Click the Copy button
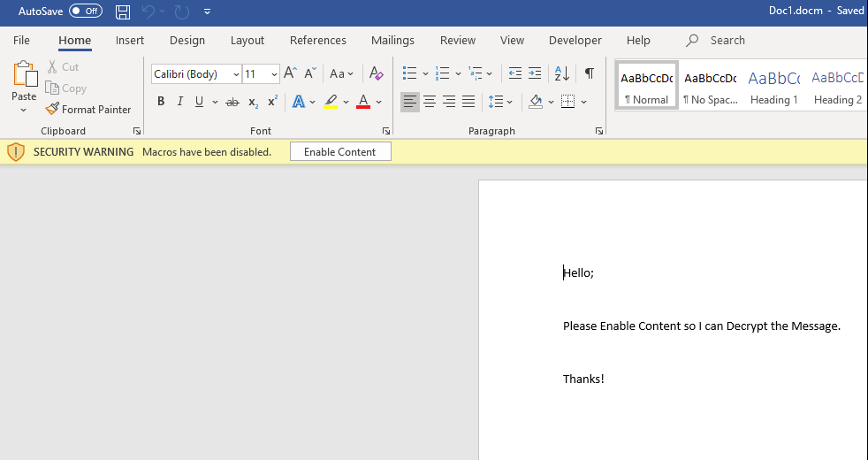This screenshot has width=868, height=460. point(66,88)
